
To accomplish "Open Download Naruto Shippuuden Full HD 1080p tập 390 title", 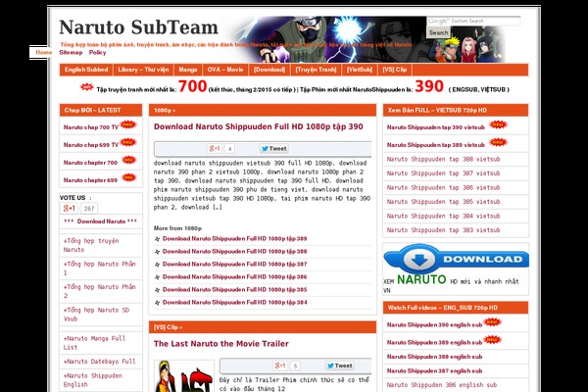I will point(259,126).
